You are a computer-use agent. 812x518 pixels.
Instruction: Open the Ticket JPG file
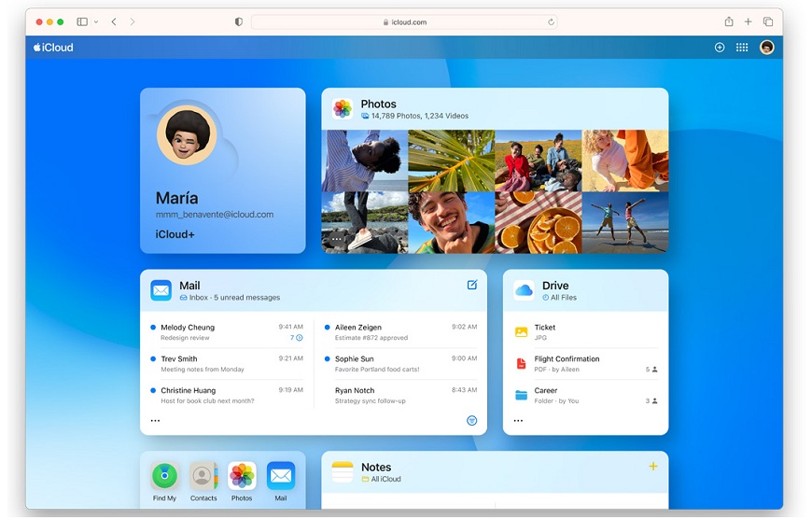586,332
